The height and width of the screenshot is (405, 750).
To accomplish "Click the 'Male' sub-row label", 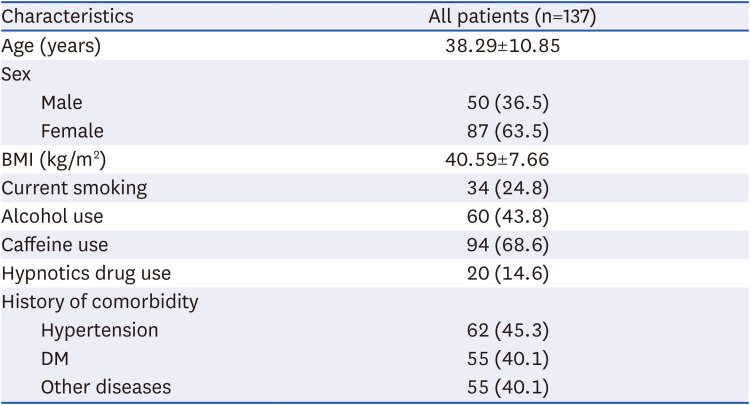I will coord(62,103).
